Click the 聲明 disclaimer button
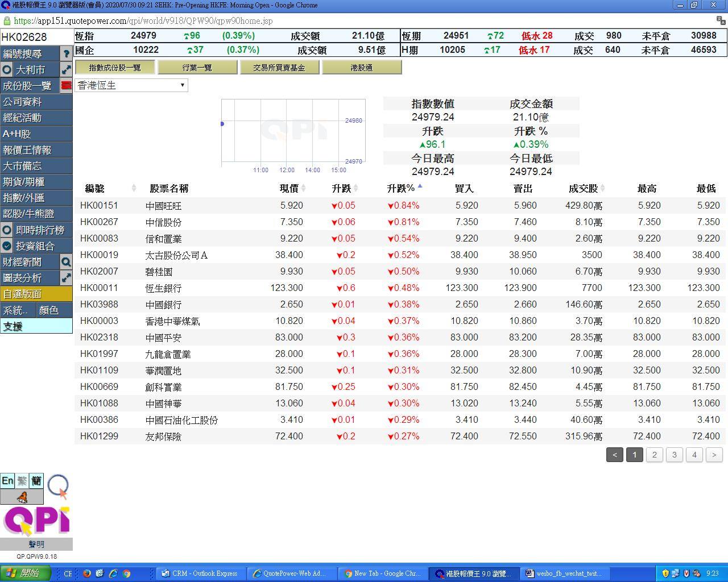 pos(36,544)
